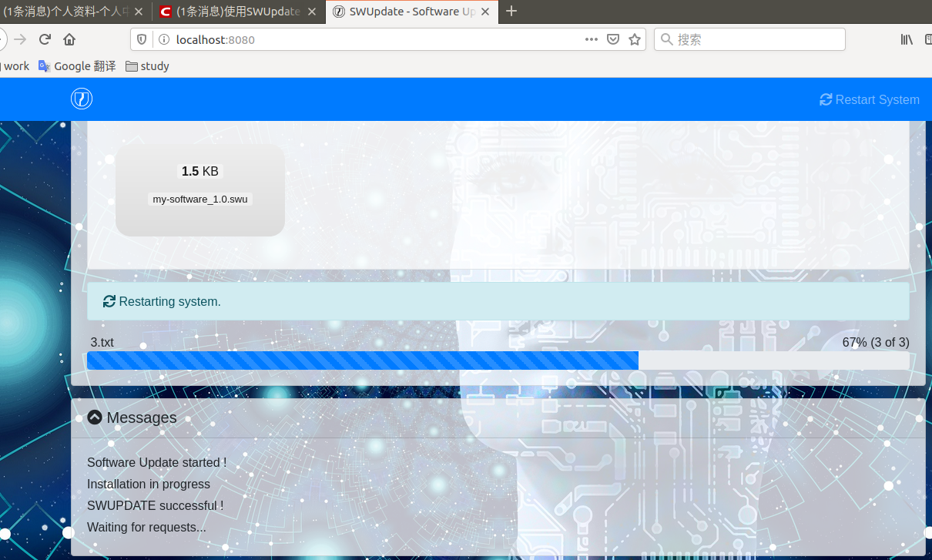
Task: Open the work bookmark
Action: (15, 66)
